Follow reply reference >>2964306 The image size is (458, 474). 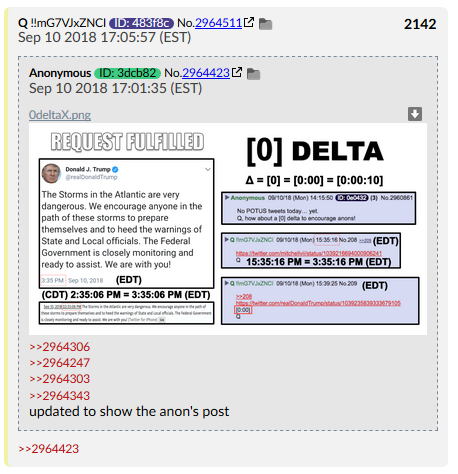pos(60,347)
